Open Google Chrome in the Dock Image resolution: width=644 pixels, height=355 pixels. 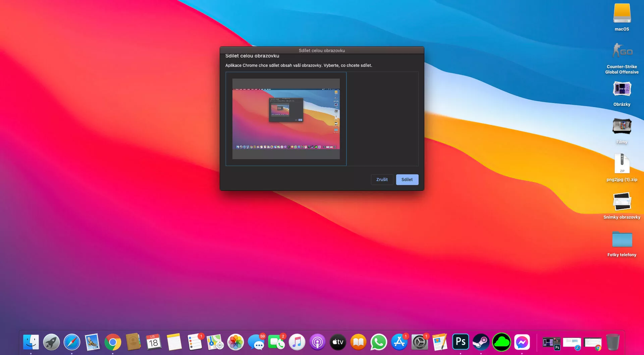[113, 342]
